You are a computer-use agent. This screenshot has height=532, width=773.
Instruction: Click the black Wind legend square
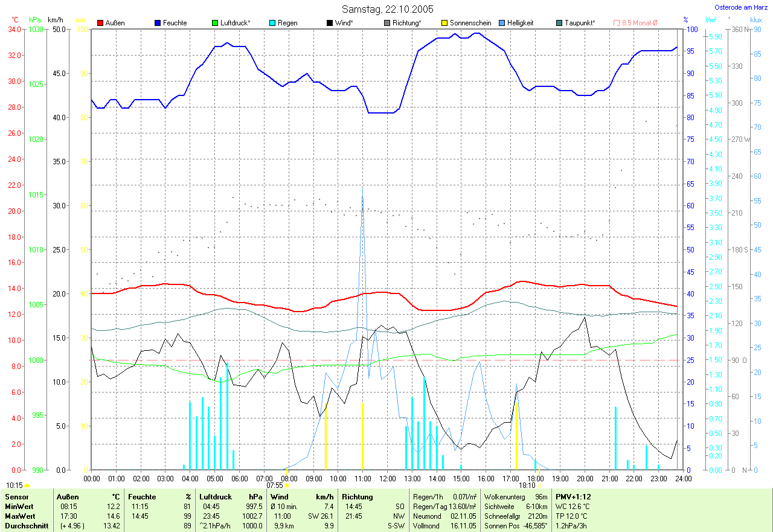click(x=330, y=23)
